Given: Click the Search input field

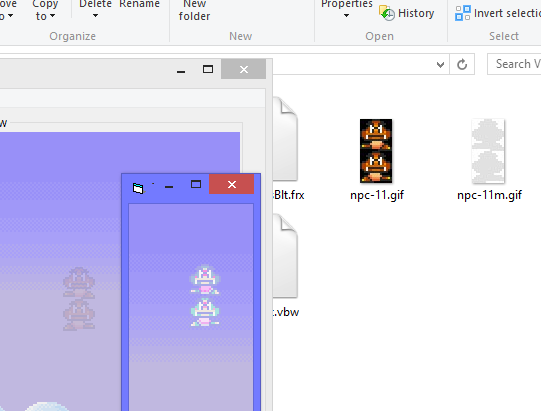Looking at the screenshot, I should [514, 64].
